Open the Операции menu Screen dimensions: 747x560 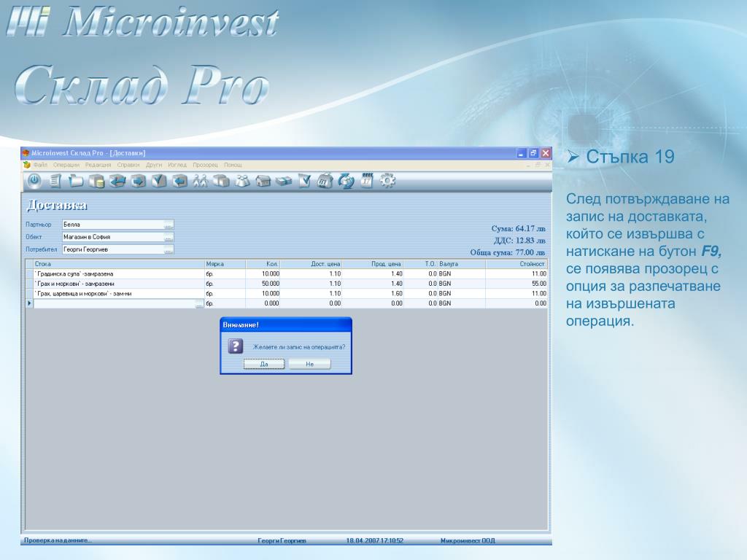click(x=66, y=165)
